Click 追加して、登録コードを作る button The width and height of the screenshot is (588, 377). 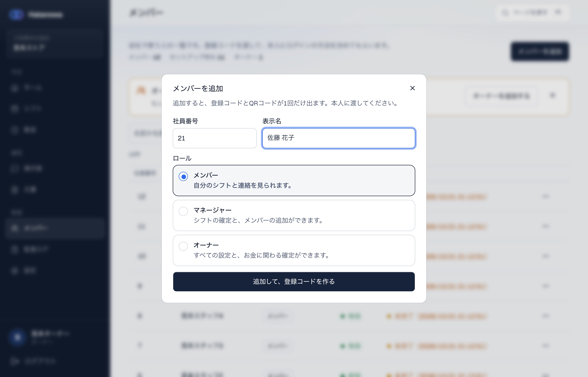pyautogui.click(x=294, y=282)
